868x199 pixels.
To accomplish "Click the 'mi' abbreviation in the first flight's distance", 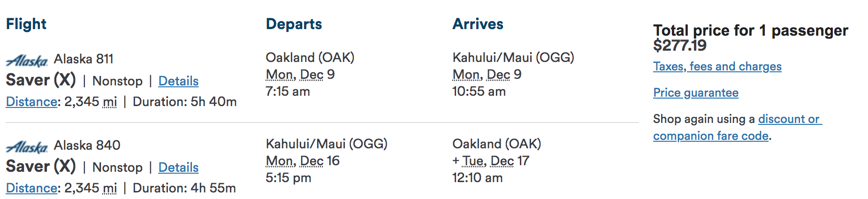I will [110, 102].
